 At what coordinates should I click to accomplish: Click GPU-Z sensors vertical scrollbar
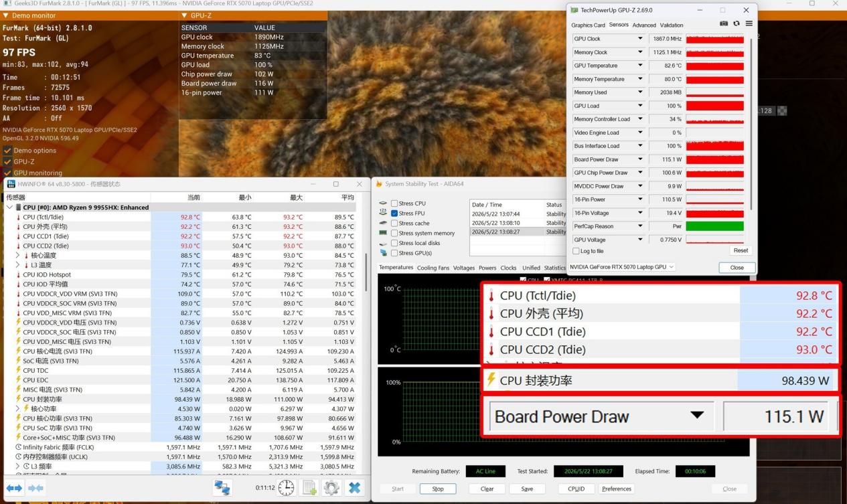click(x=750, y=124)
